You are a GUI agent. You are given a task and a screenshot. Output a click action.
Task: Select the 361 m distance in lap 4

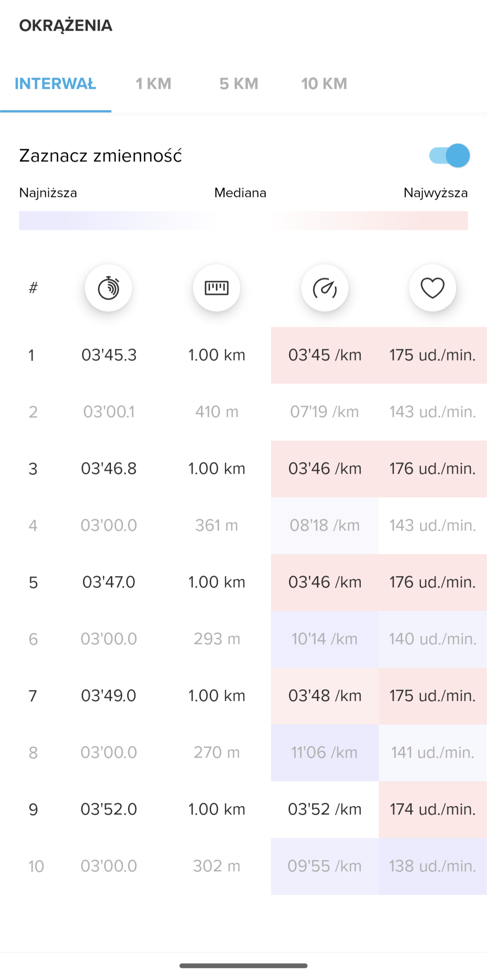point(216,526)
